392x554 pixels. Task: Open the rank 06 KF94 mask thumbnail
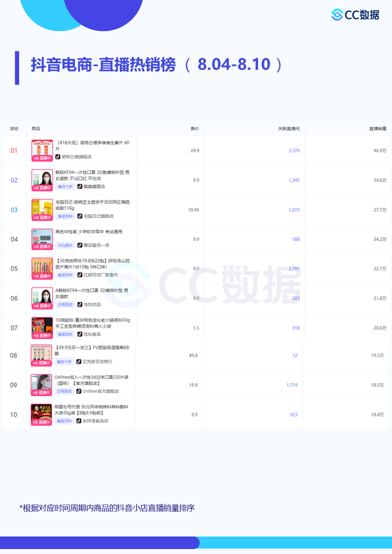pos(42,298)
